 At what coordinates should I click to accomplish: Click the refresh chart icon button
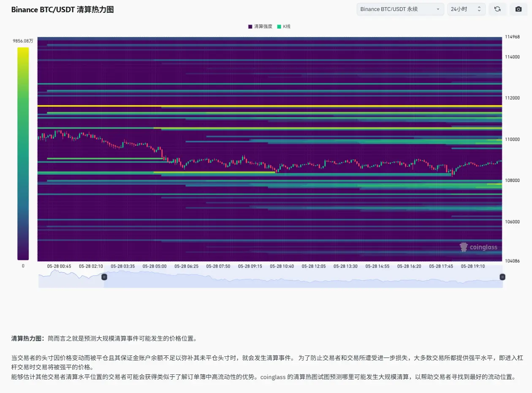(497, 9)
